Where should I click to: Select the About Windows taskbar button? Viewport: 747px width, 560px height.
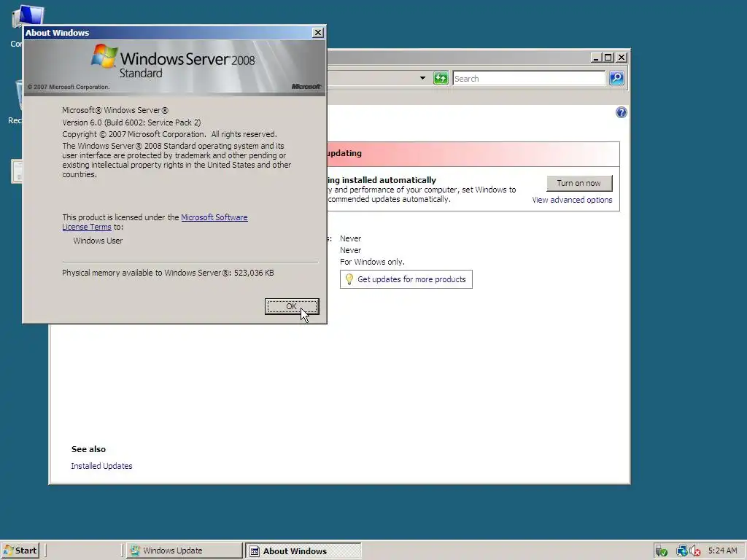coord(303,551)
